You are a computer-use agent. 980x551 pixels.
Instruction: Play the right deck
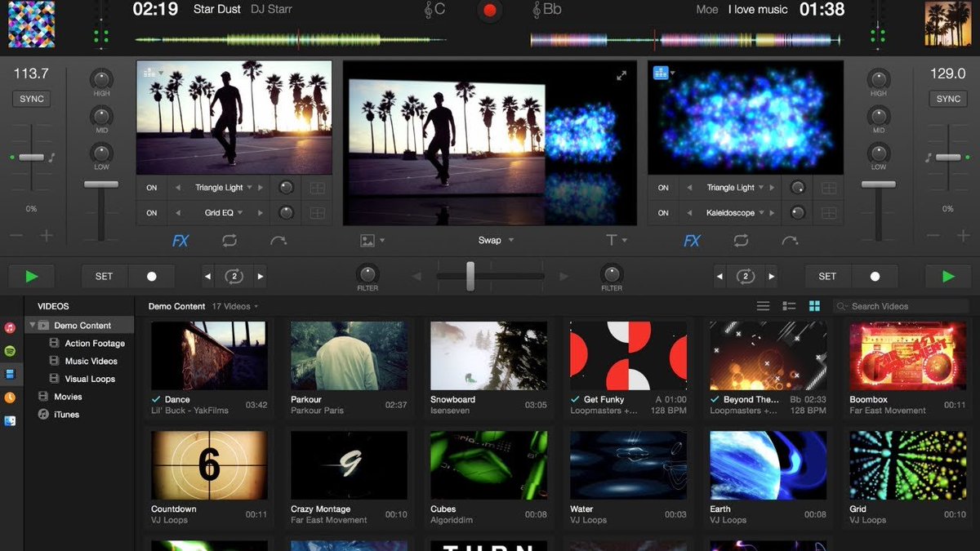pyautogui.click(x=948, y=277)
